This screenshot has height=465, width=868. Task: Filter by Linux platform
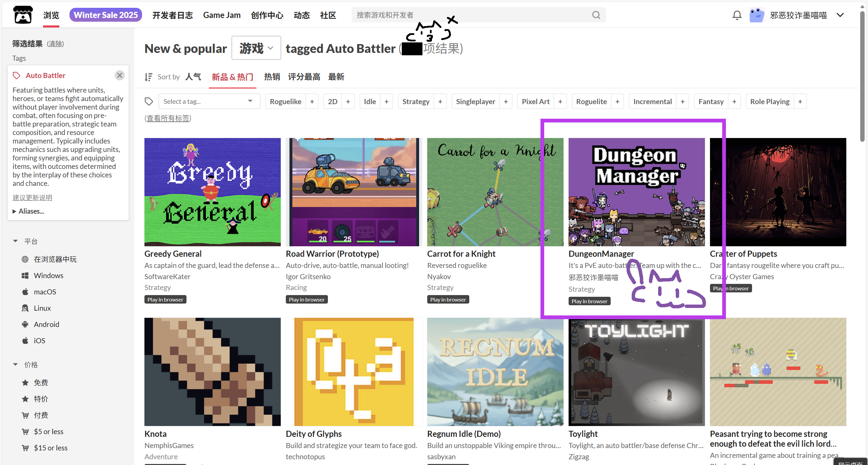point(42,308)
